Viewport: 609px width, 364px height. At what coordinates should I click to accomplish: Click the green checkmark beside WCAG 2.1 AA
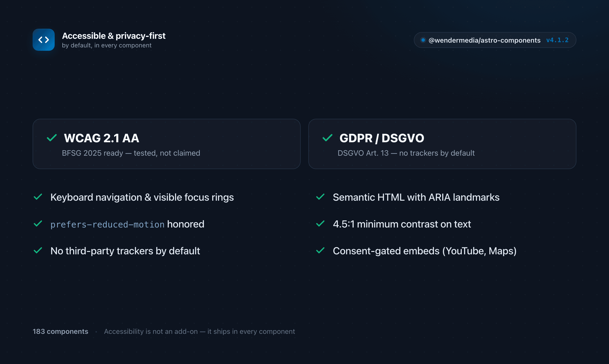click(x=52, y=138)
